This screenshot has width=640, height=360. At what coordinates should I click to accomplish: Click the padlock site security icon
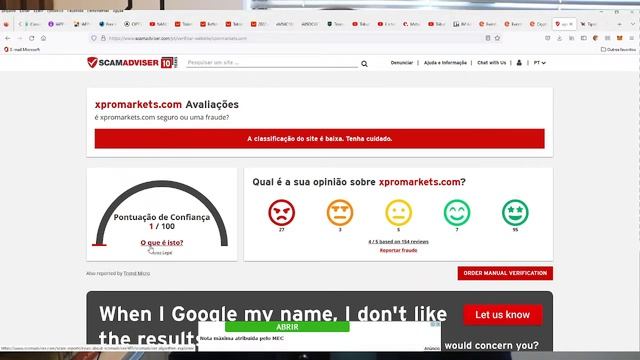tap(103, 38)
